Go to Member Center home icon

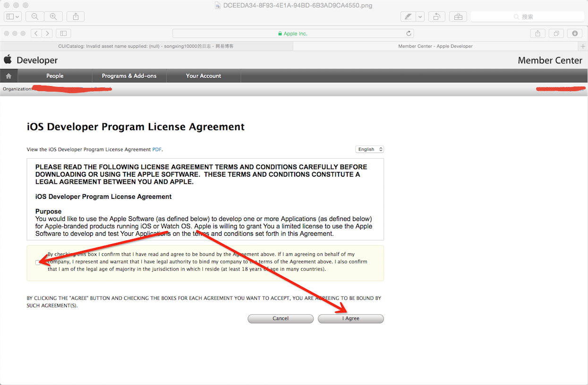(x=9, y=76)
